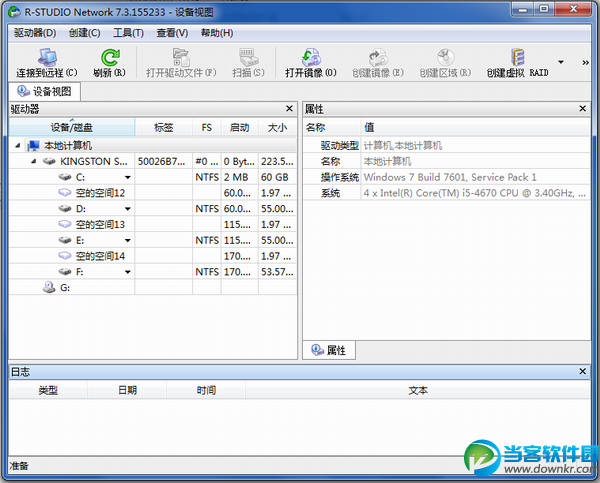Image resolution: width=600 pixels, height=483 pixels.
Task: Click the 连接到远程 toolbar icon
Action: pos(47,57)
